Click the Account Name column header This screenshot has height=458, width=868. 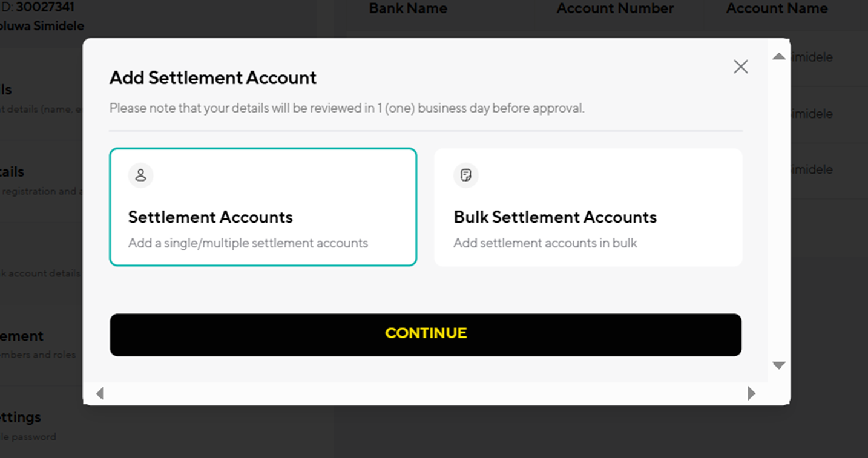(x=777, y=8)
